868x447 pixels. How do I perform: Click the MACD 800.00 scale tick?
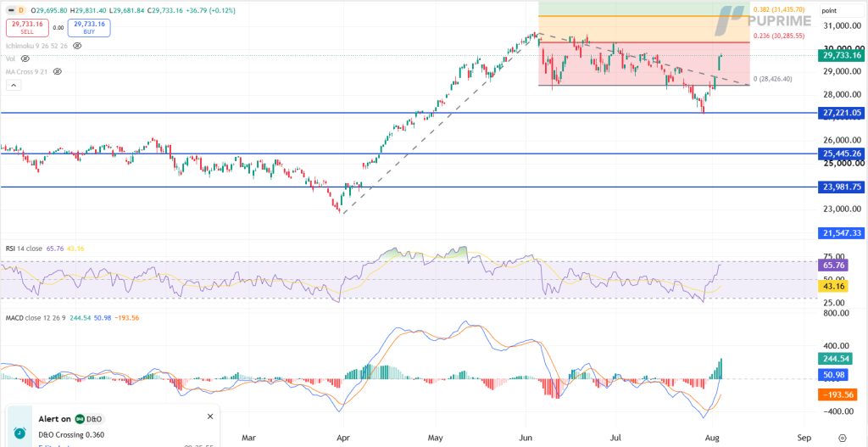click(x=835, y=313)
